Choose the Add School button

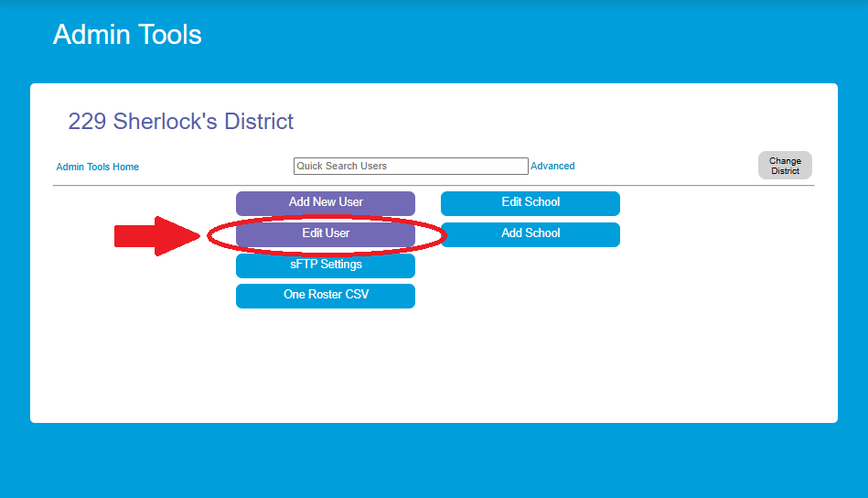point(530,234)
